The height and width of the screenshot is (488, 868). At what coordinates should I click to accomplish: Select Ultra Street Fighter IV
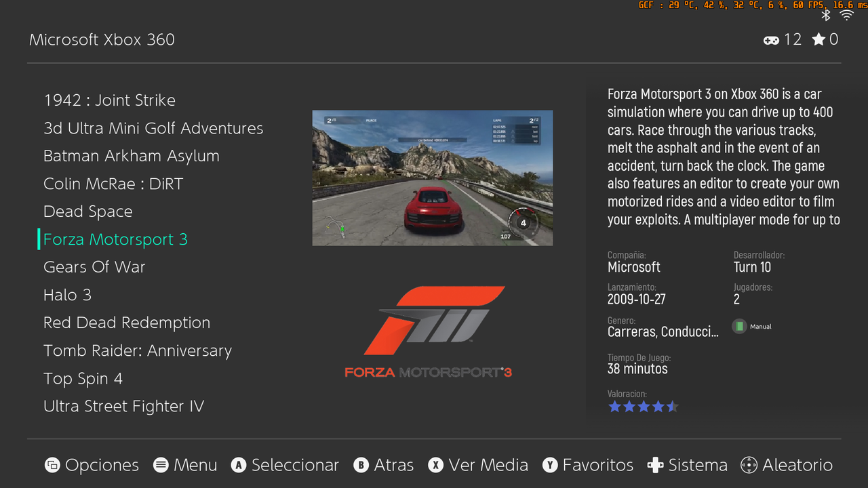tap(123, 406)
